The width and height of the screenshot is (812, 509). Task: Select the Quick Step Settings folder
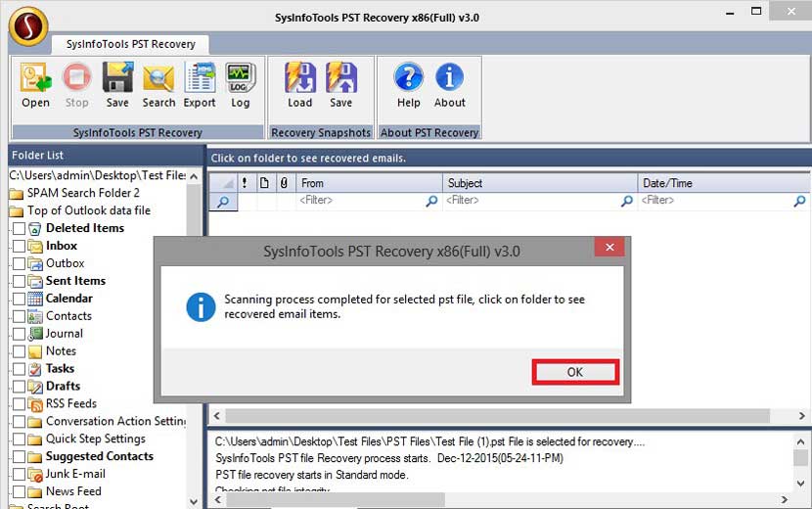coord(96,440)
